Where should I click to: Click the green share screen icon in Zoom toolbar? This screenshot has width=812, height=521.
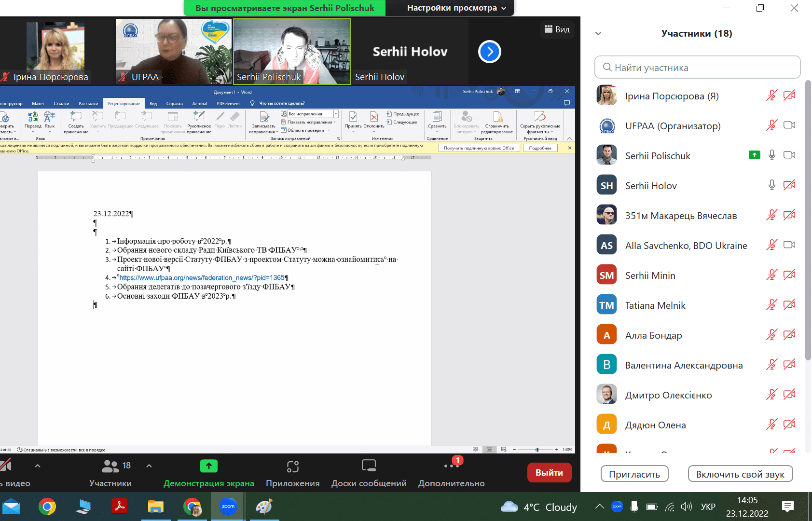[x=208, y=466]
